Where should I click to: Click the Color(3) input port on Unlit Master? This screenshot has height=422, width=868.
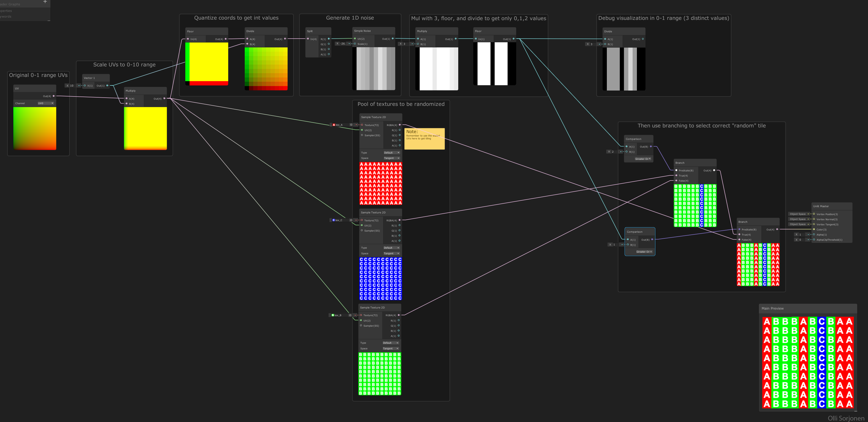tap(814, 229)
